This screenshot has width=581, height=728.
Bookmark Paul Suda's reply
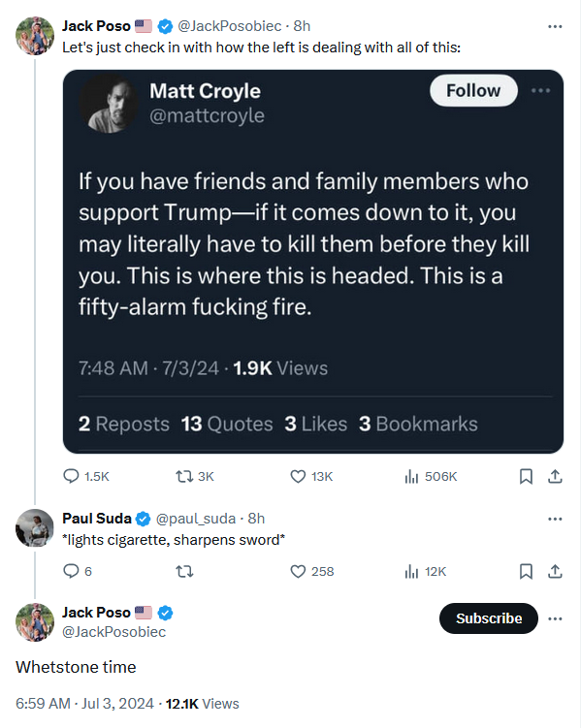tap(526, 571)
